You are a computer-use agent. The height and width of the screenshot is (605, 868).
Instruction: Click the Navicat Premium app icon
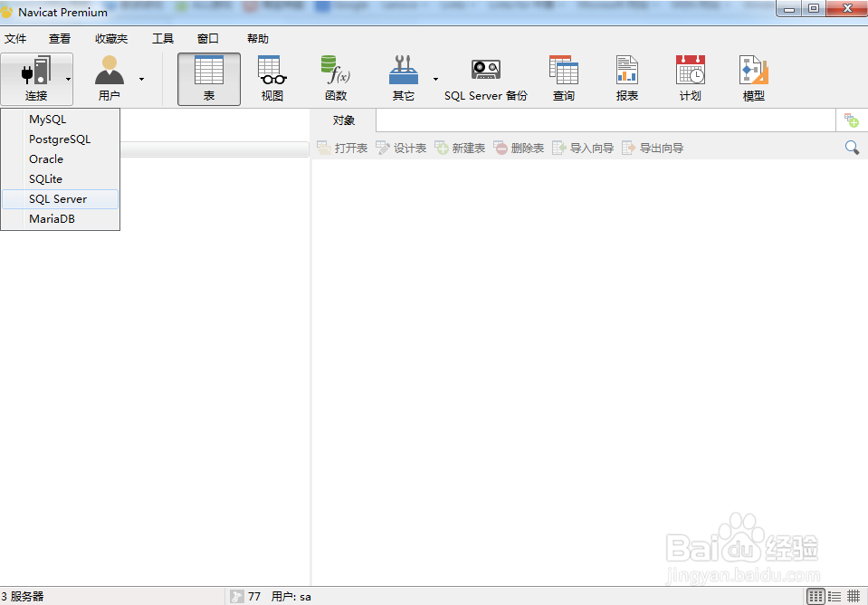(6, 12)
